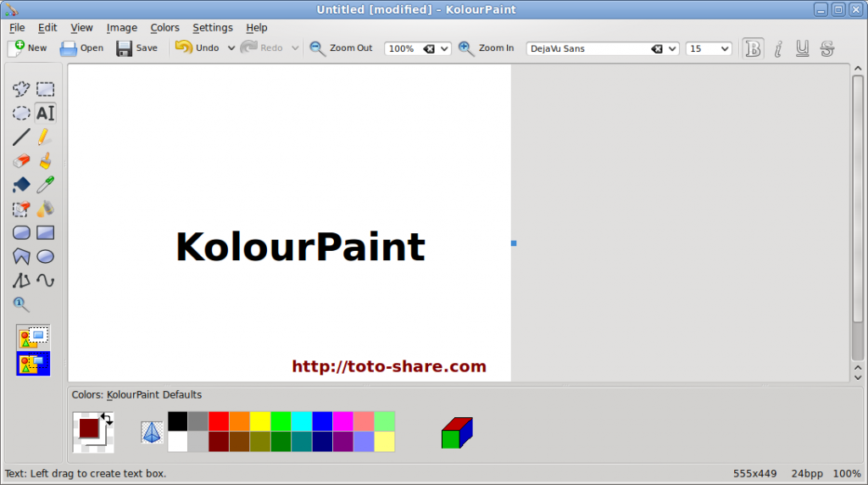Click the color similarity cube icon

[457, 432]
